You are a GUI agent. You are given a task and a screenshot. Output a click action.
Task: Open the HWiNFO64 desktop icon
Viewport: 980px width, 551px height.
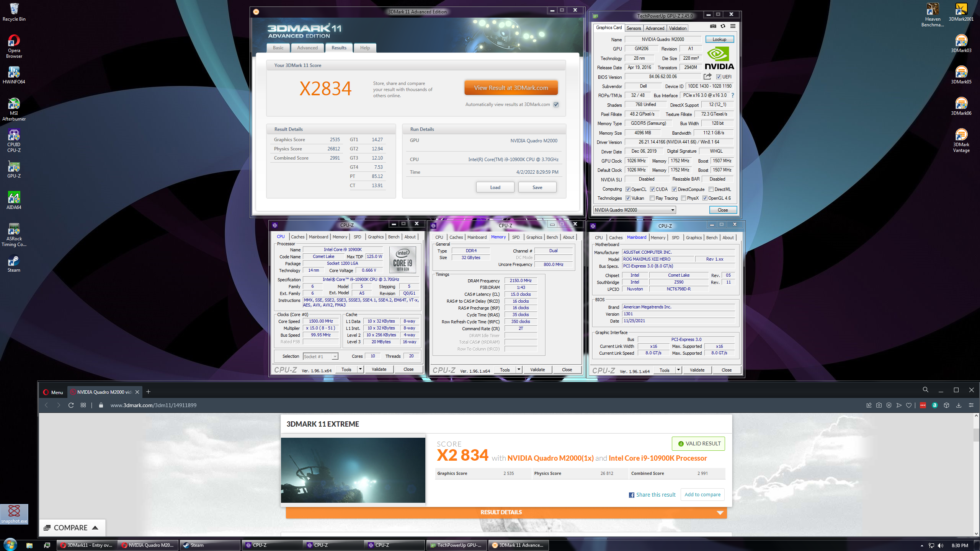14,75
